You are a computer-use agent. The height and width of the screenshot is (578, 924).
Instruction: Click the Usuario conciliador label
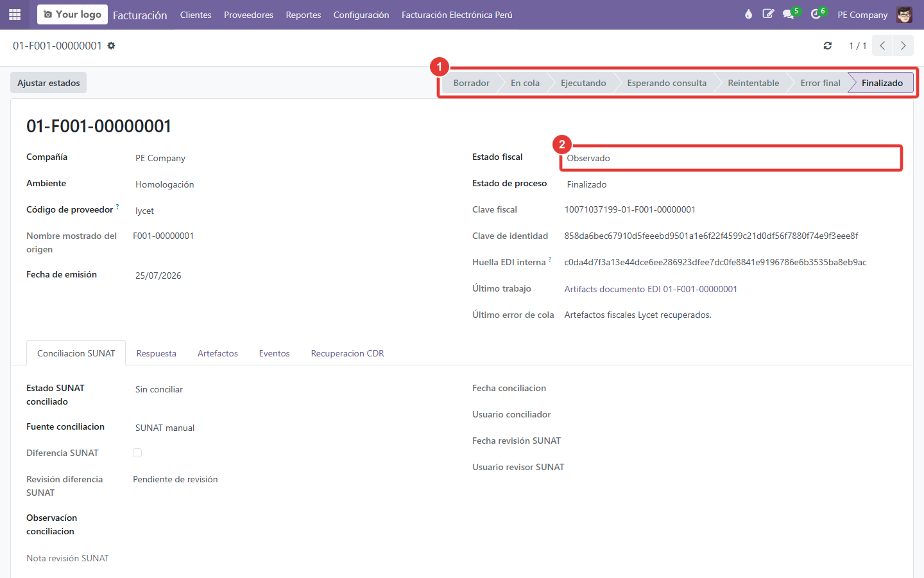point(511,414)
